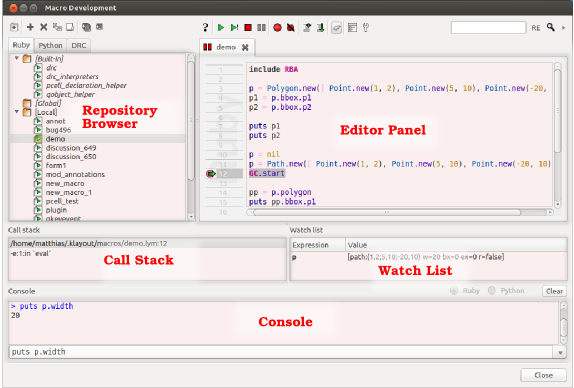Click the step out arrow icon
Viewport: 574px width, 388px height.
click(x=307, y=27)
